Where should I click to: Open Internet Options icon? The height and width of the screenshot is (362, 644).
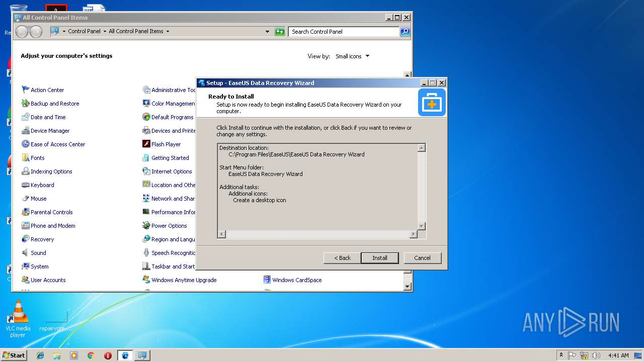(146, 171)
